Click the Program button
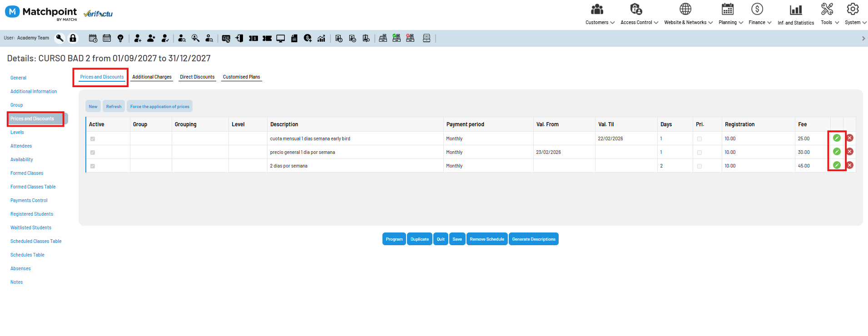The image size is (868, 336). pos(394,239)
